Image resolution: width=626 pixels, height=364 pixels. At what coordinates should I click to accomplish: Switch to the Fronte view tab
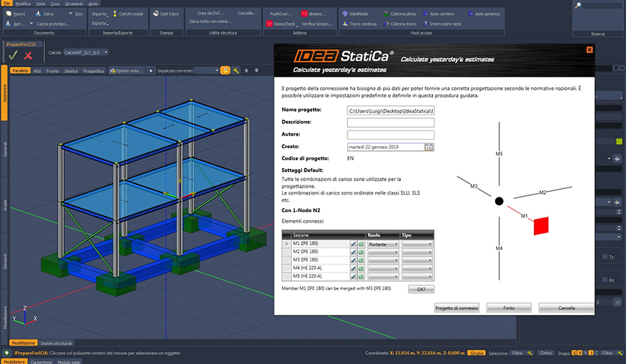point(52,70)
